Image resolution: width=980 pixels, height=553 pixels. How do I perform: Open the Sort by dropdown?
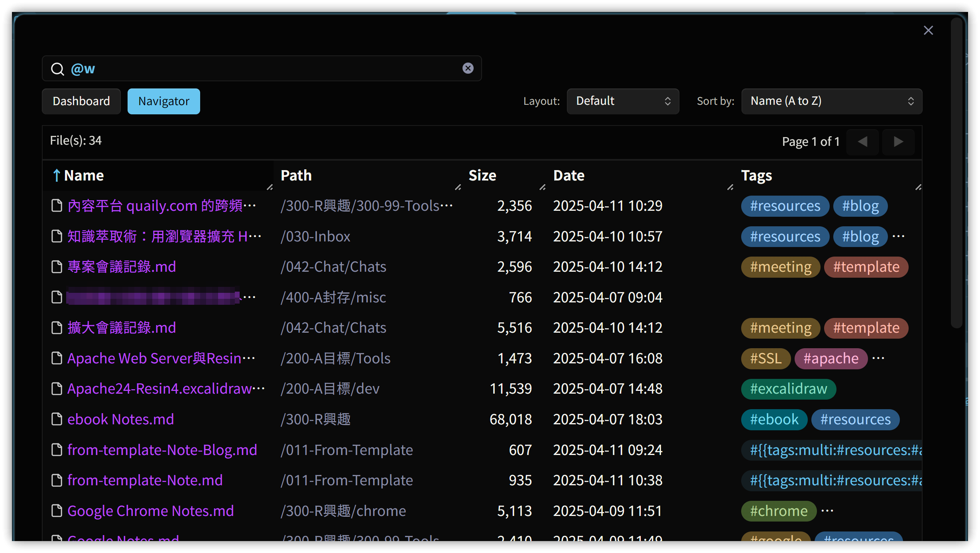tap(831, 101)
